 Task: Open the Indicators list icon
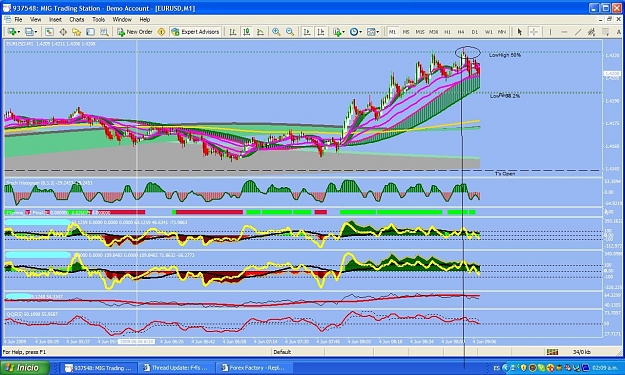(x=337, y=32)
